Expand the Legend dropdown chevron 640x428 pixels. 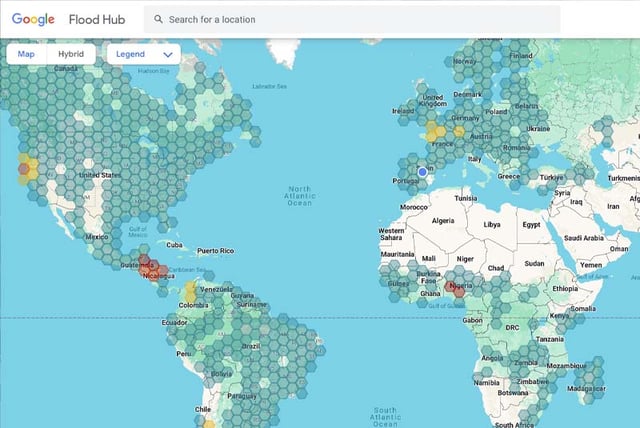[x=168, y=54]
